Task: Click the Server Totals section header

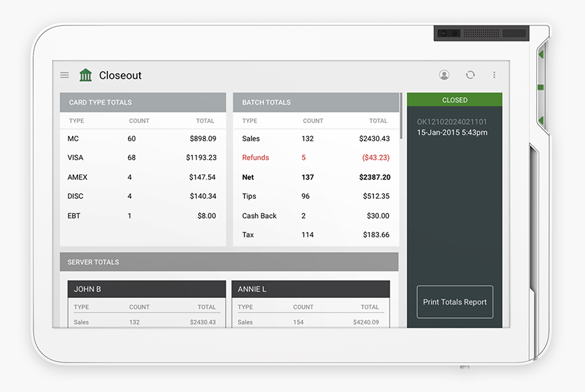Action: pos(229,262)
